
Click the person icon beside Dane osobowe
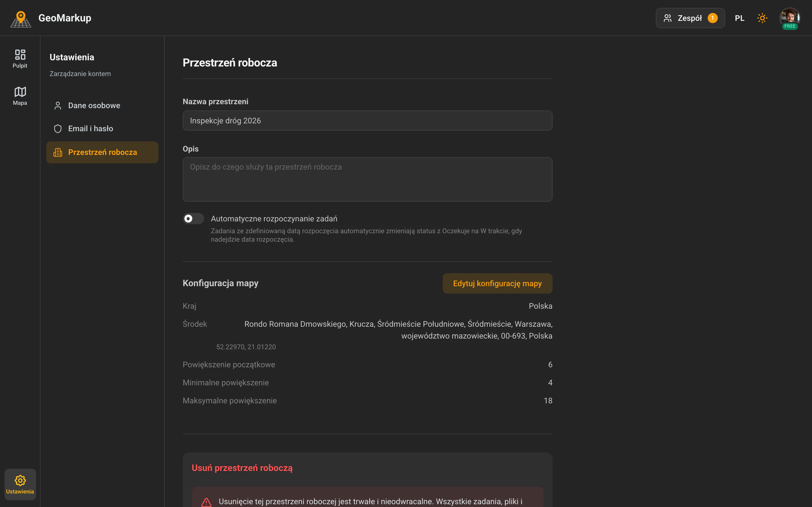58,106
